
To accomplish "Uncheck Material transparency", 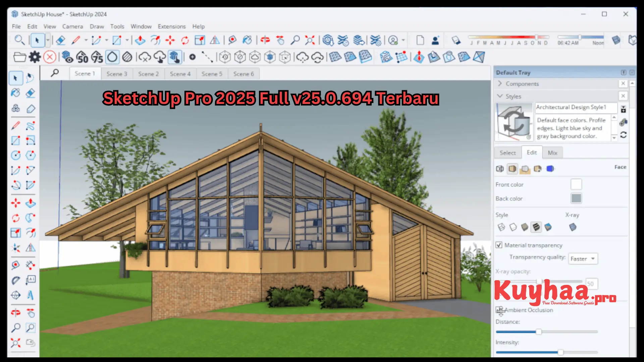I will pos(499,245).
